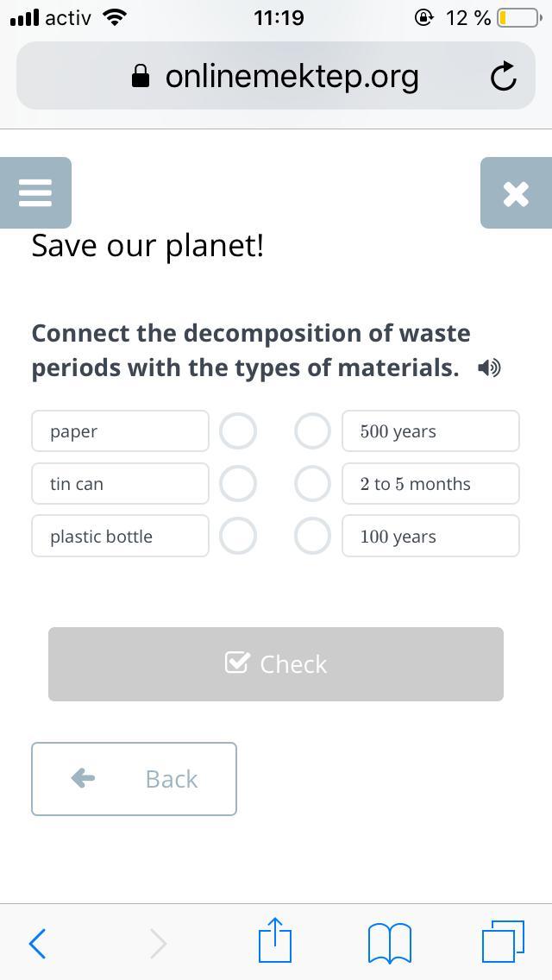552x980 pixels.
Task: Select the circle next to plastic bottle
Action: pyautogui.click(x=238, y=536)
